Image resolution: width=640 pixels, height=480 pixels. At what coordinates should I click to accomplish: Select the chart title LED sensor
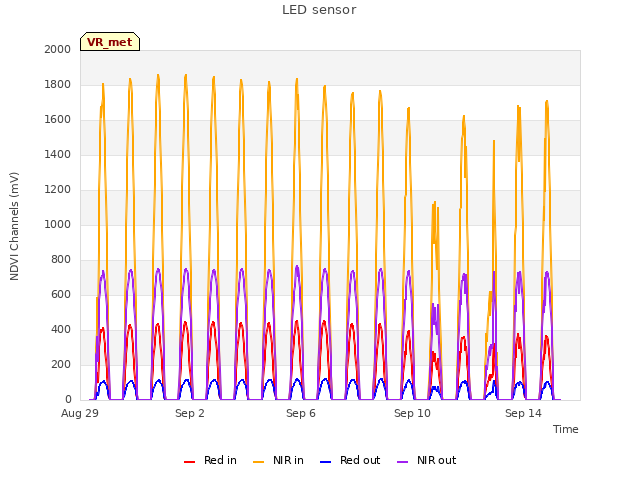pos(319,10)
